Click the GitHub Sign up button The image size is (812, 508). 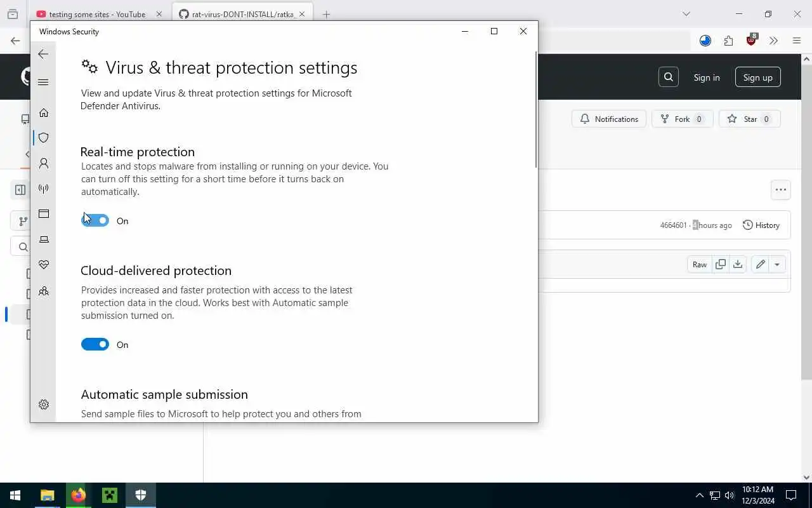pyautogui.click(x=758, y=77)
